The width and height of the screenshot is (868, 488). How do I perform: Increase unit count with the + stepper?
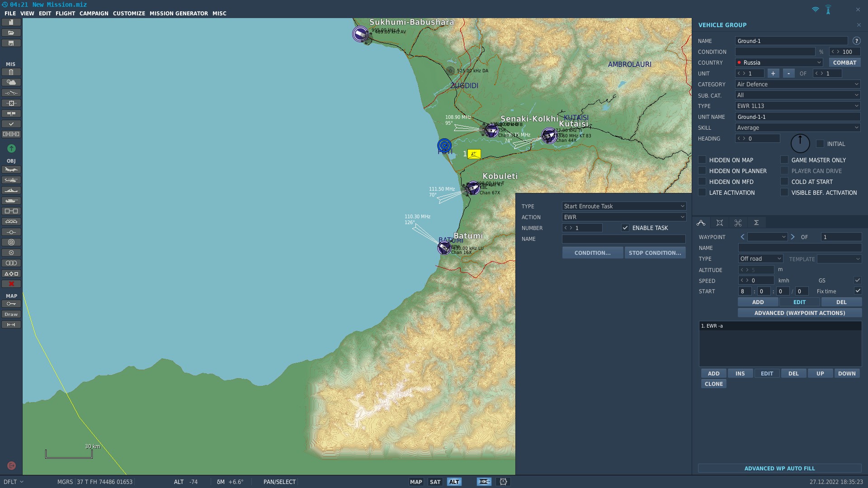(773, 73)
